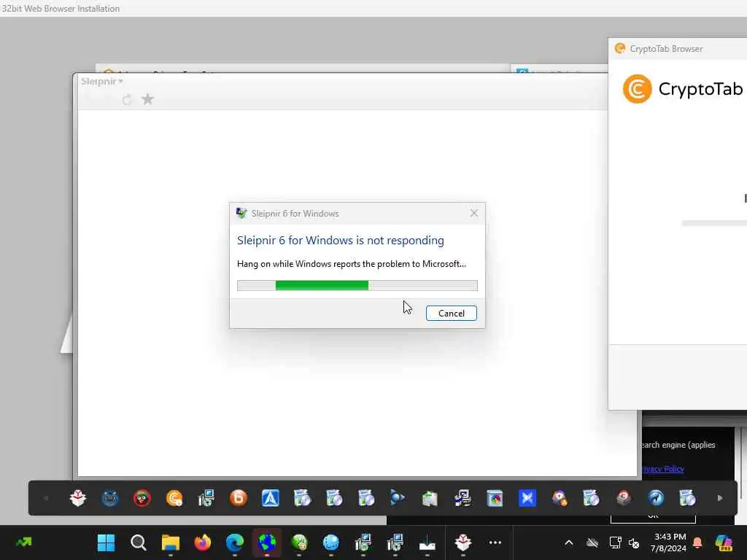Open the Privacy Policy link
Screen dimensions: 747x560
pyautogui.click(x=662, y=469)
